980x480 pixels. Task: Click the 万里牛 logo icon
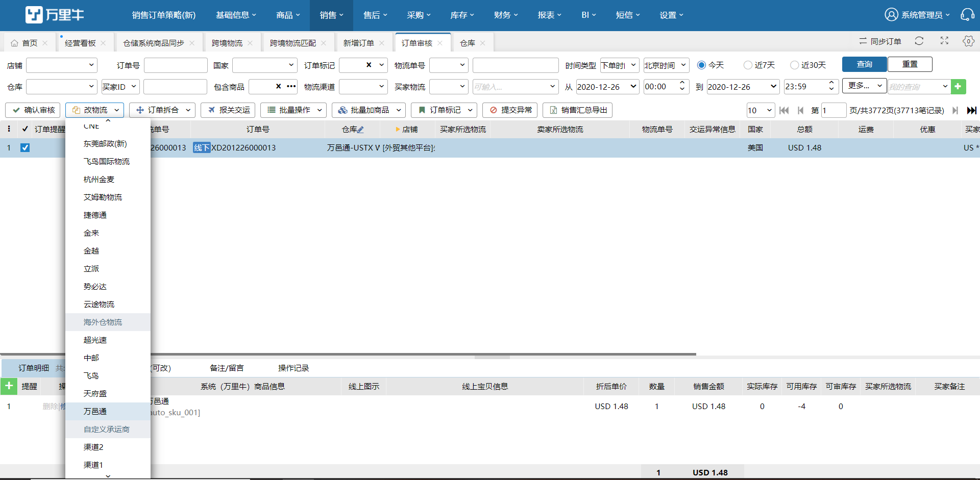tap(34, 15)
